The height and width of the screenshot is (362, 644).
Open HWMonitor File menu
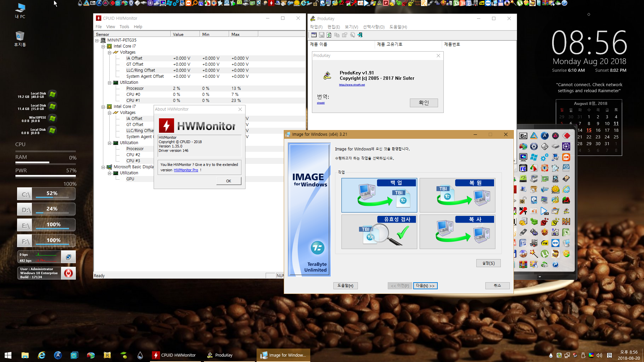pyautogui.click(x=99, y=27)
